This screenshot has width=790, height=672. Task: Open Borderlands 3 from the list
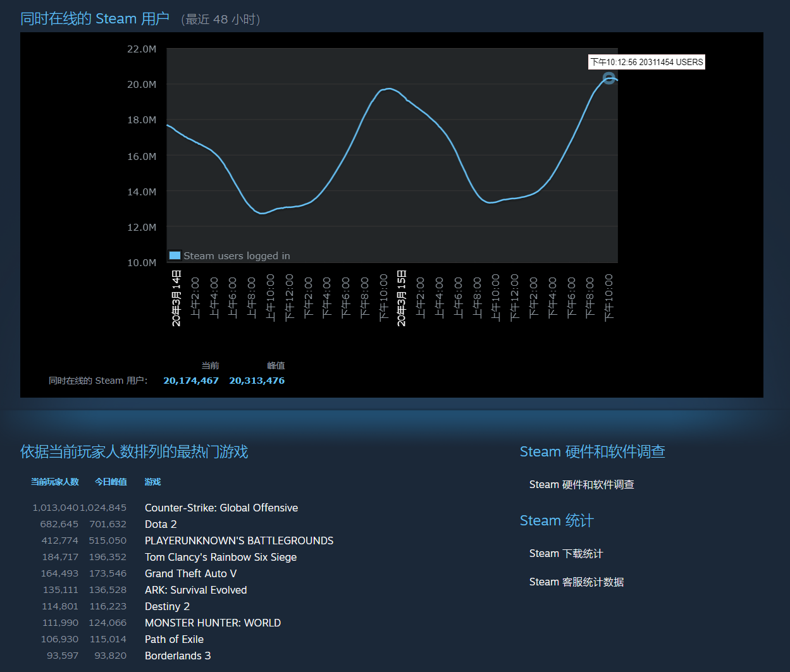(x=178, y=656)
